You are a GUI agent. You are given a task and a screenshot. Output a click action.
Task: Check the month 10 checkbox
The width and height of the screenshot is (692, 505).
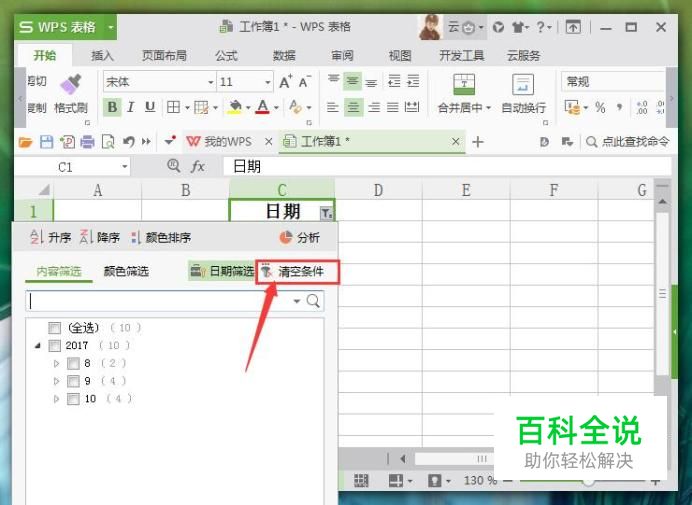pos(73,399)
